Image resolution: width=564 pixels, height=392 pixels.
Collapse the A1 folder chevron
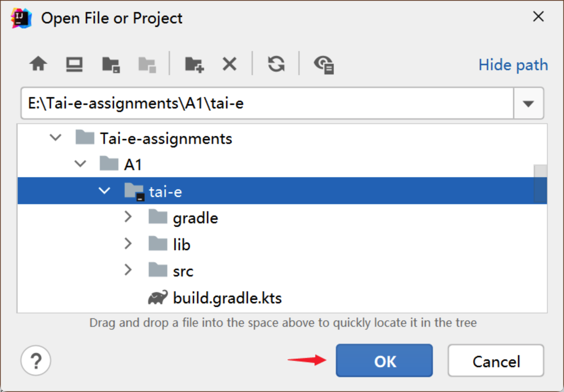tap(80, 164)
